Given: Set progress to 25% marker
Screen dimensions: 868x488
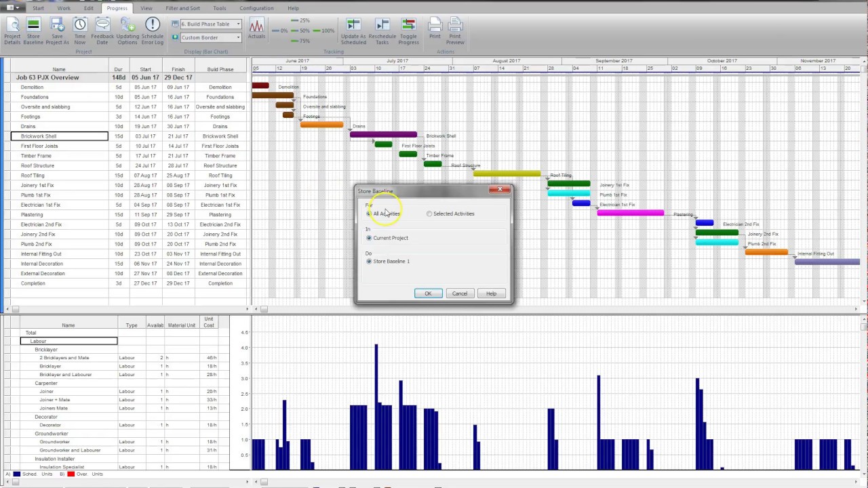Looking at the screenshot, I should (x=300, y=20).
